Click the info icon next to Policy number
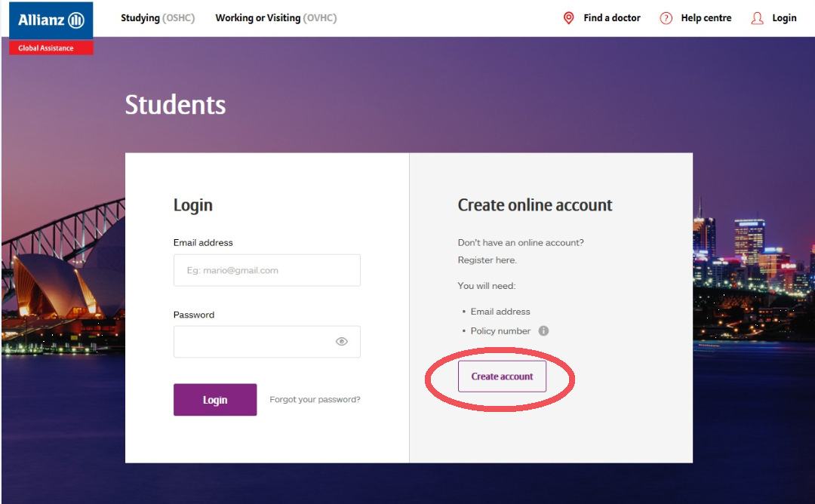Screen dimensions: 815x504 [x=543, y=331]
